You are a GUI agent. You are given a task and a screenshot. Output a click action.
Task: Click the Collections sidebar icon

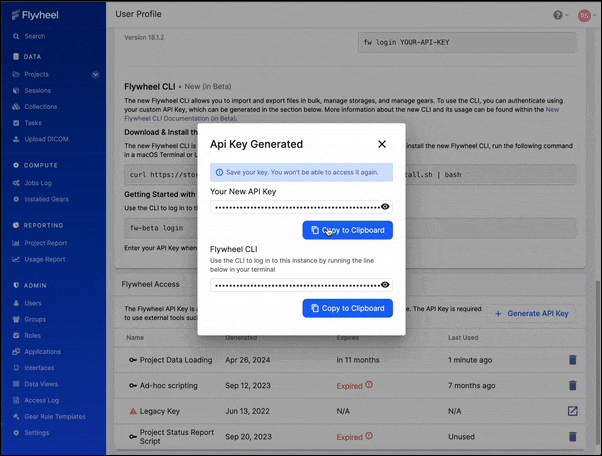[x=16, y=107]
